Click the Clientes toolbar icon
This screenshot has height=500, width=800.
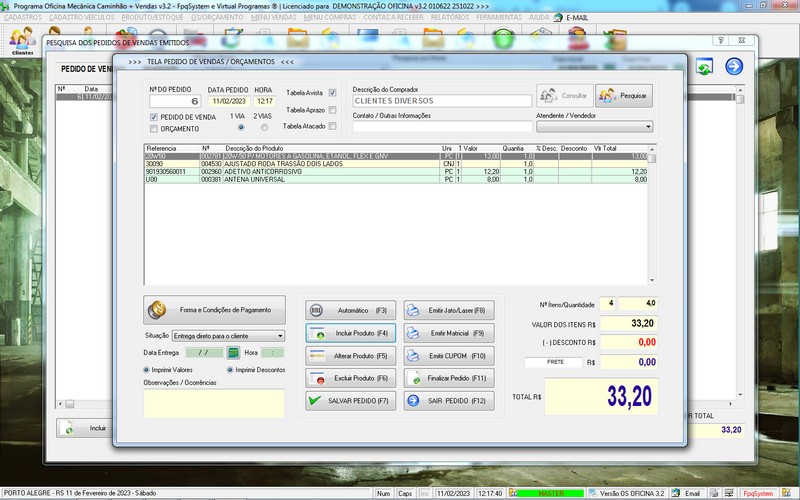22,41
